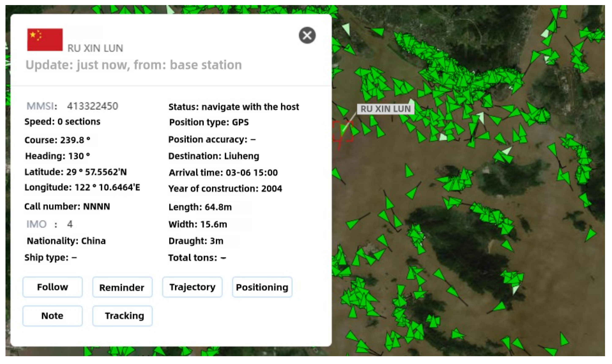Click the MMSI number 413322450
This screenshot has width=612, height=364.
(x=93, y=106)
